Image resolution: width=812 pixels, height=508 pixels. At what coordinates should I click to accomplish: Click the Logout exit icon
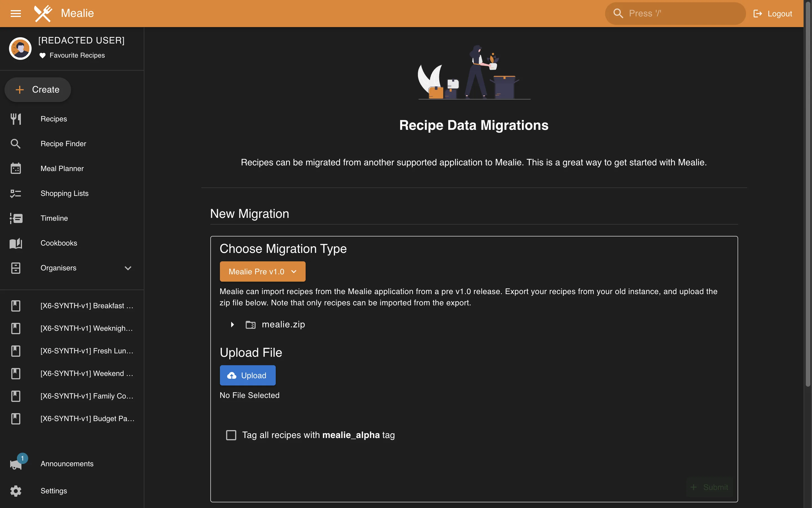(x=757, y=14)
